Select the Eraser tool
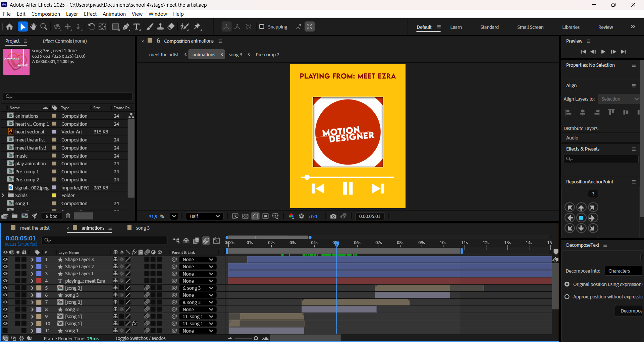 tap(171, 27)
